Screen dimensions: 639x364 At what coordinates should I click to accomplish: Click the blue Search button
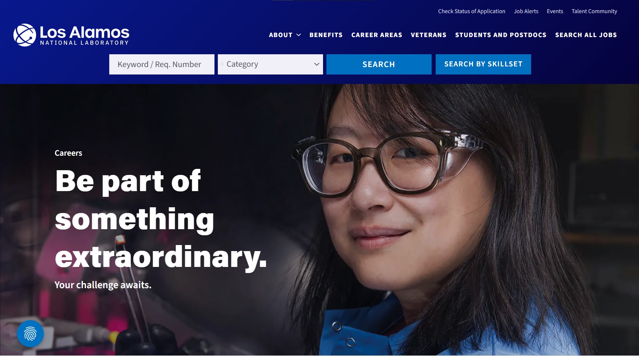pos(379,64)
